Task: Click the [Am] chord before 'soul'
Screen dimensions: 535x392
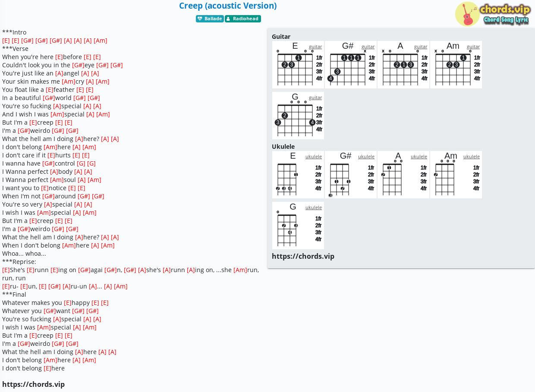Action: (57, 180)
